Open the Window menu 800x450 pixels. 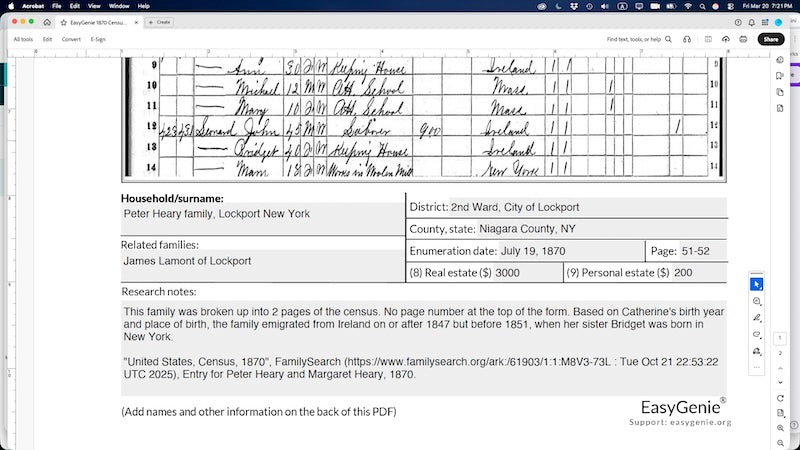pyautogui.click(x=119, y=6)
